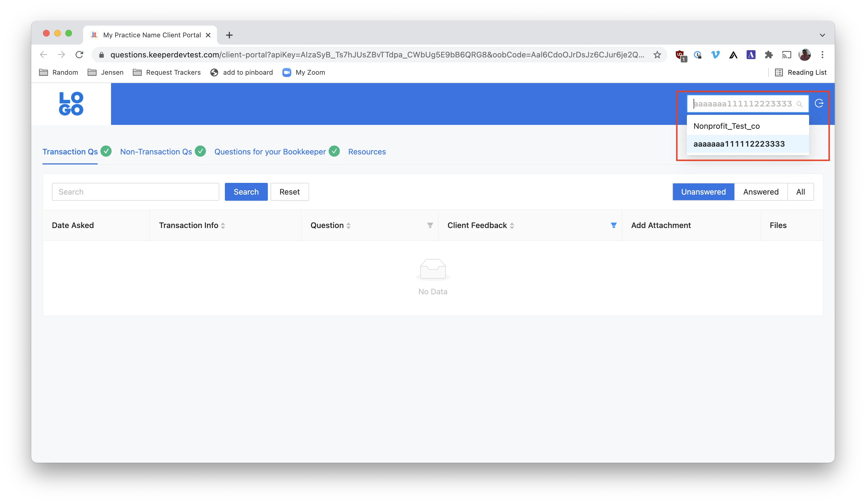Open the Request Trackers bookmark folder
Viewport: 866px width, 504px height.
pyautogui.click(x=167, y=72)
